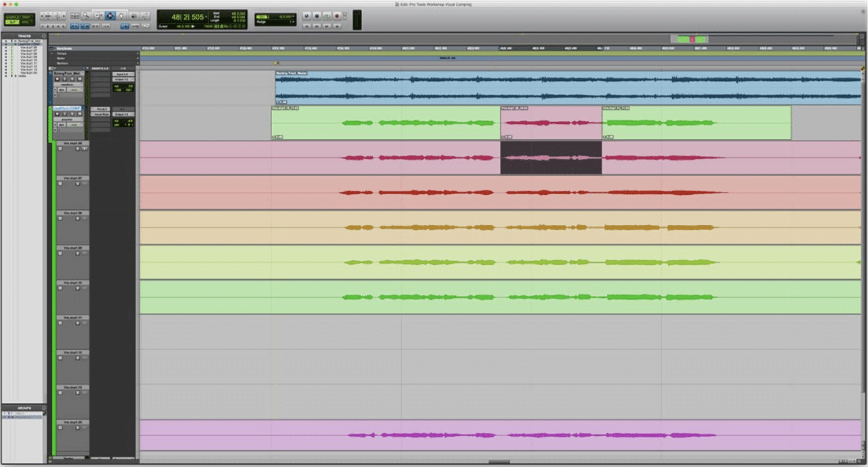Click the Fast Forward transport button
Image resolution: width=868 pixels, height=467 pixels.
click(327, 26)
